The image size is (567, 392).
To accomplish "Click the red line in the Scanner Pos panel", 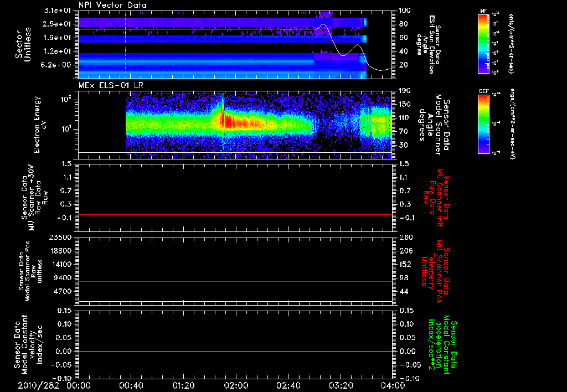I will pyautogui.click(x=236, y=281).
